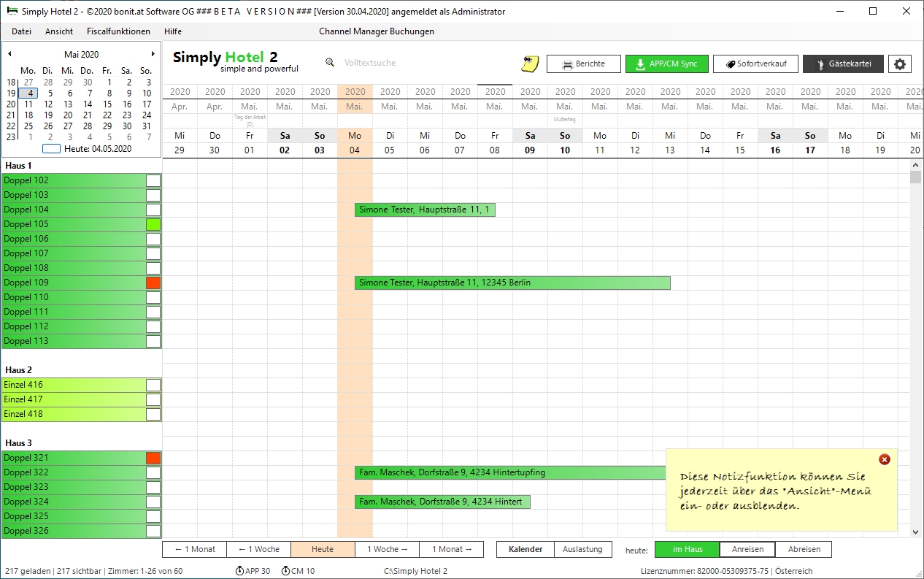The height and width of the screenshot is (579, 924).
Task: Click the Mo 04 column header
Action: pos(355,142)
